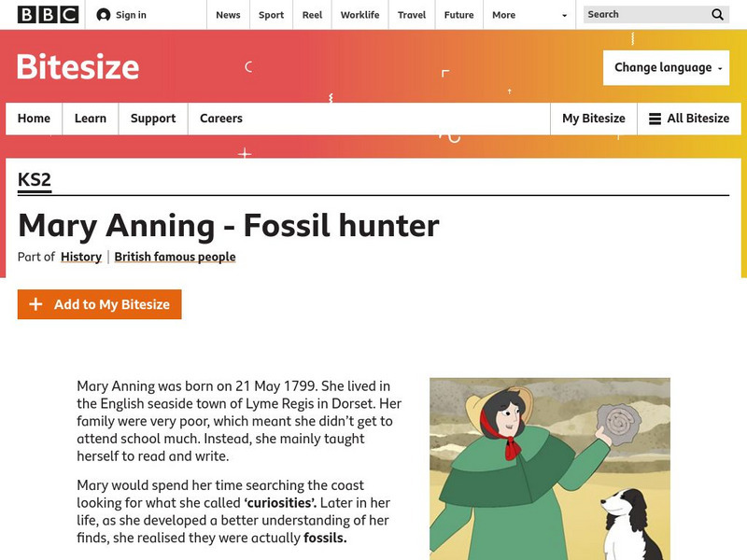Click the magnifying glass search icon
The image size is (747, 560).
716,14
